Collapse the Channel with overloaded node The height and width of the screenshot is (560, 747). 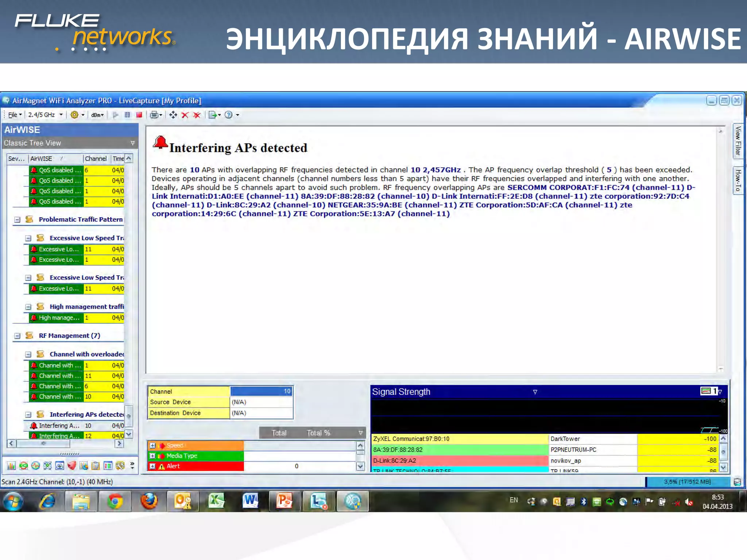pos(28,354)
